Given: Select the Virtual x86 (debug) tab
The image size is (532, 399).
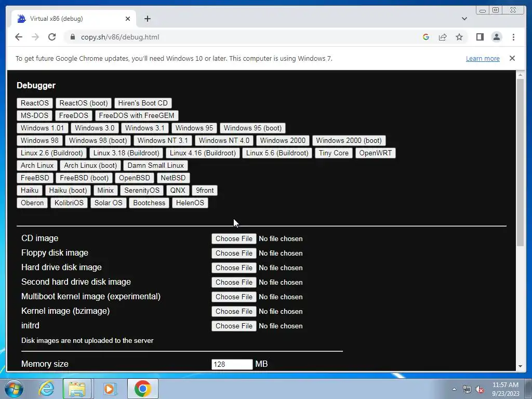Looking at the screenshot, I should [x=74, y=19].
